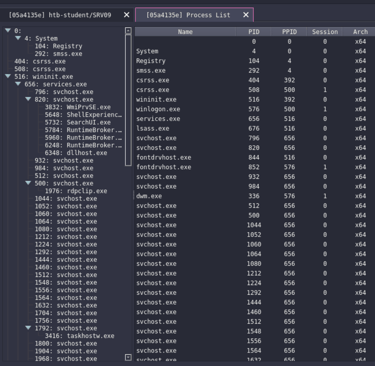Switch to the htb-student/SRV09 tab
Screen dimensions: 375x366
(x=60, y=15)
